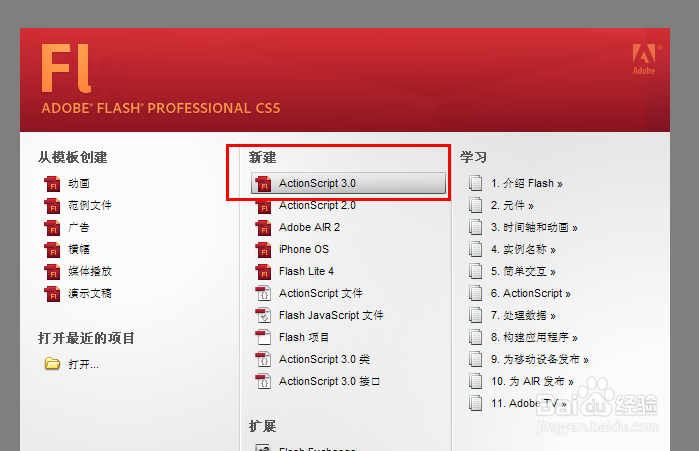The height and width of the screenshot is (451, 699).
Task: Click the page icon for 为 AIR 发布
Action: tap(476, 381)
